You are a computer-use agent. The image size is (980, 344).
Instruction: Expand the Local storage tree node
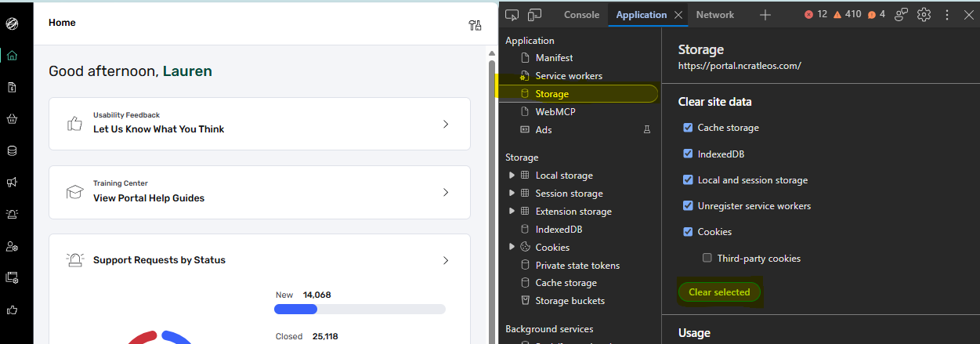tap(512, 176)
